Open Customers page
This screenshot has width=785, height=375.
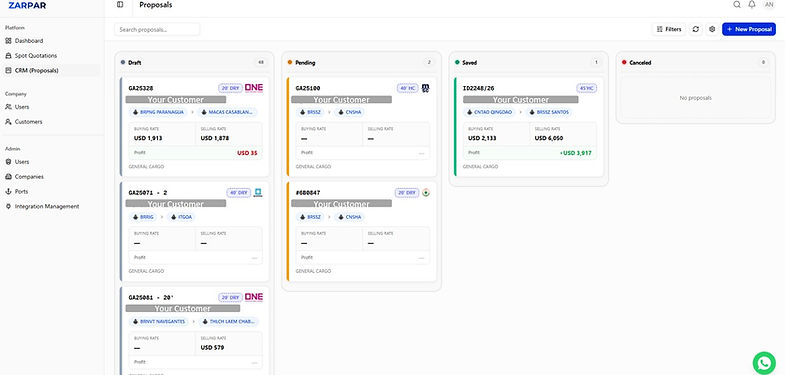(29, 122)
